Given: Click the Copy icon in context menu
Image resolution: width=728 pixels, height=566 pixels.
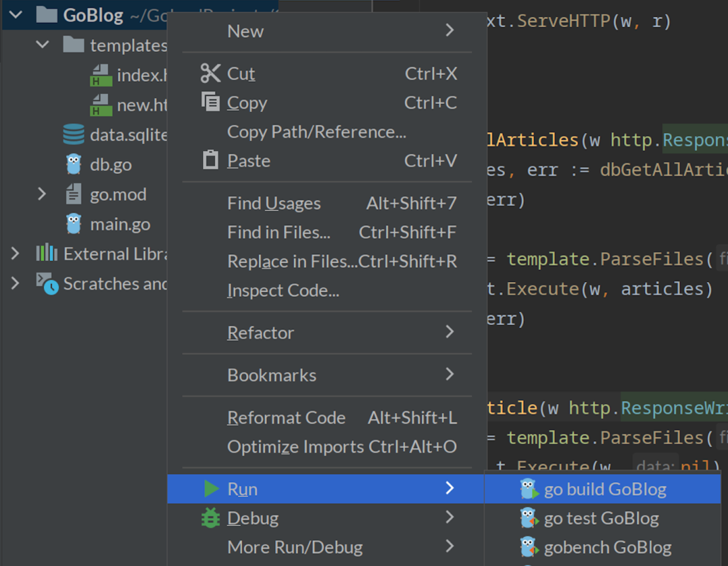Looking at the screenshot, I should (210, 102).
